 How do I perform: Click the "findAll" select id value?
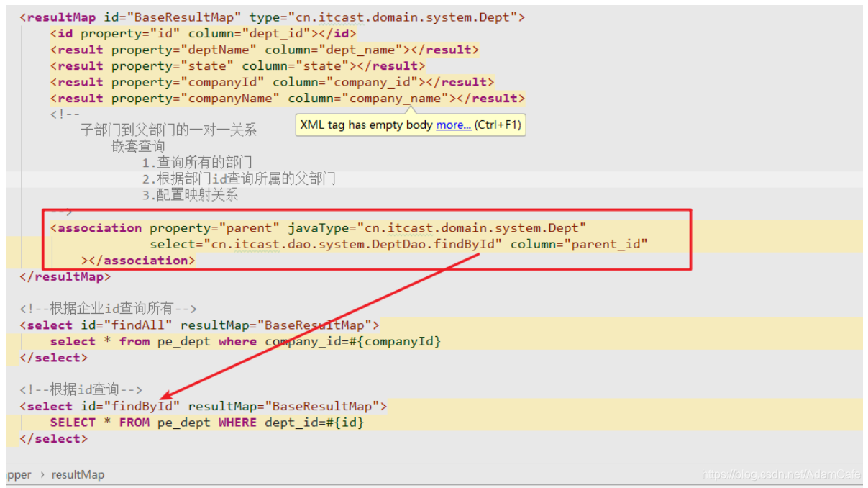coord(138,325)
